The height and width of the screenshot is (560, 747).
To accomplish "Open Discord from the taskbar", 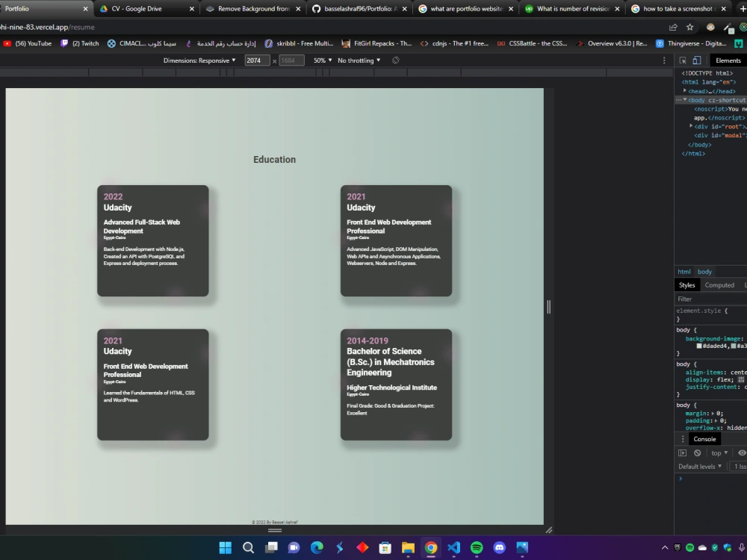I will coord(499,547).
